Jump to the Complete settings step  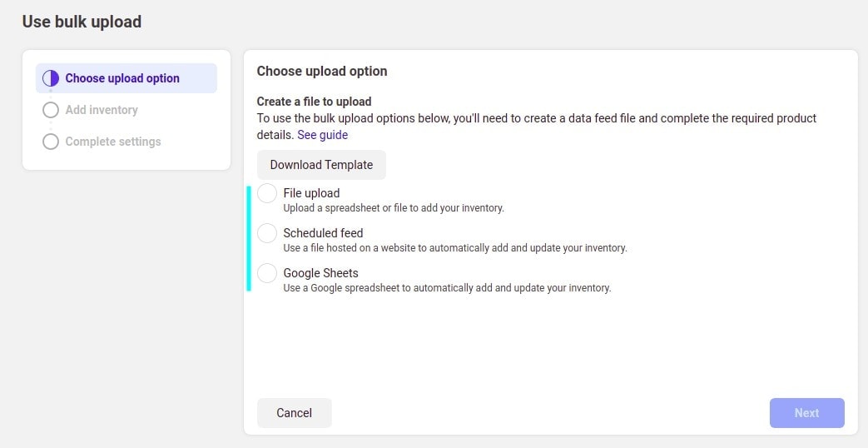click(113, 142)
